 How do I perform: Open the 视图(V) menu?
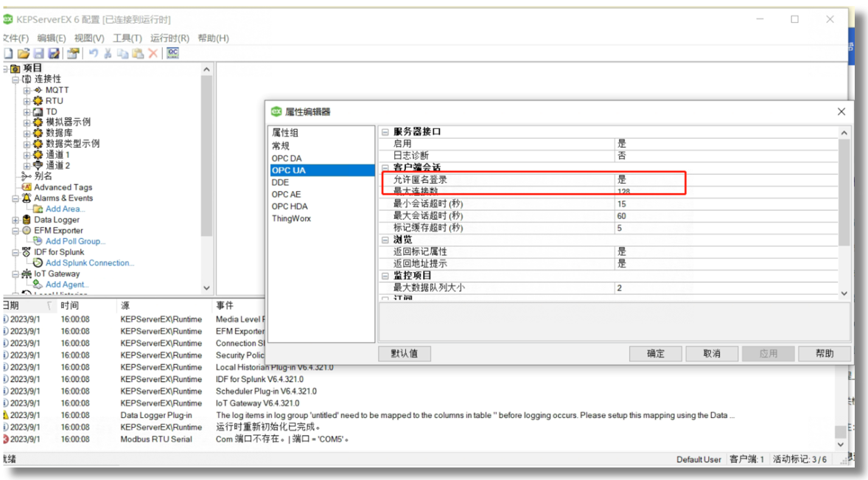[x=89, y=38]
